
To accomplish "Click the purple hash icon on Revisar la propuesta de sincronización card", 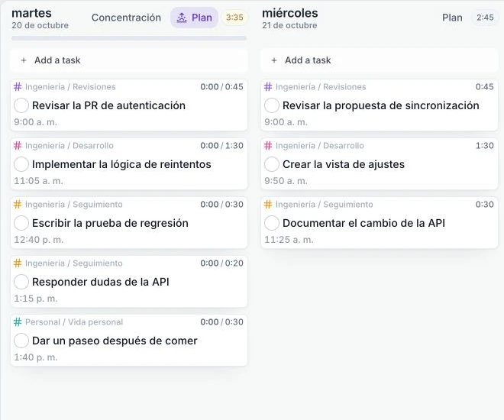I will [268, 87].
